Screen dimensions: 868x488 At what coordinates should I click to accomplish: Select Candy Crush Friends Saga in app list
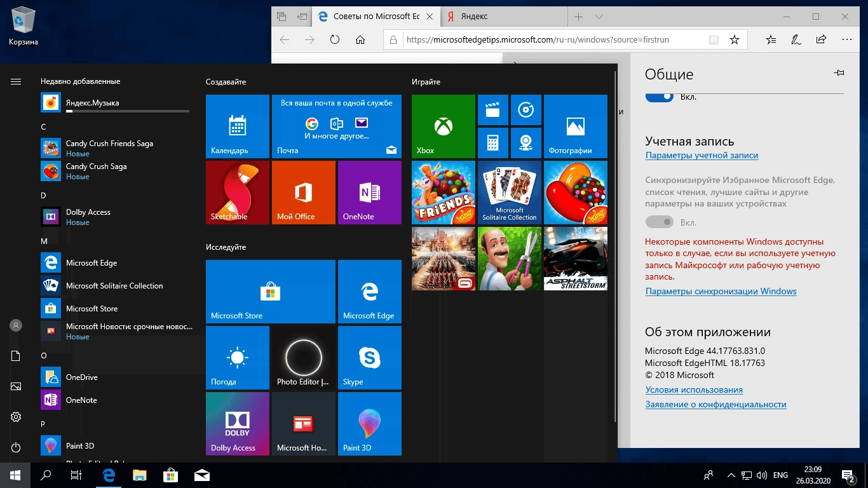pyautogui.click(x=116, y=149)
